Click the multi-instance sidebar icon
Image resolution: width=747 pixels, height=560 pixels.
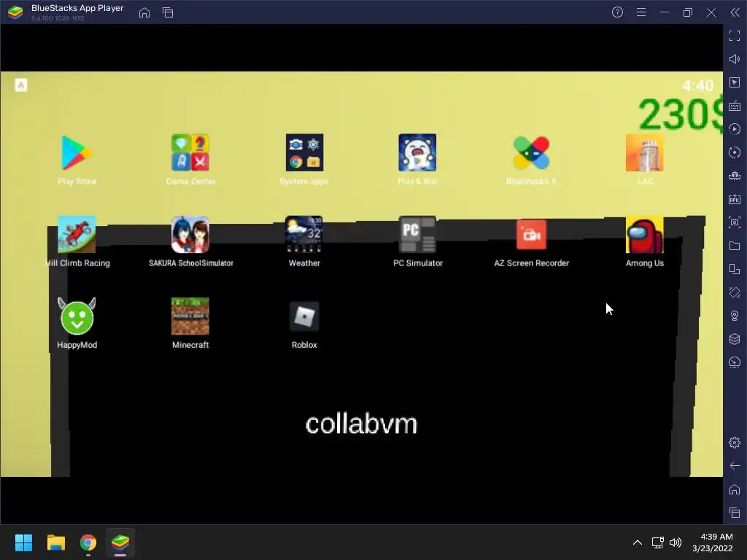(x=735, y=269)
